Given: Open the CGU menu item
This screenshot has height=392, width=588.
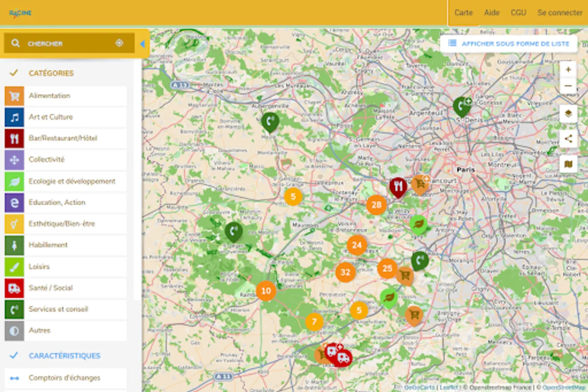Looking at the screenshot, I should click(x=518, y=13).
